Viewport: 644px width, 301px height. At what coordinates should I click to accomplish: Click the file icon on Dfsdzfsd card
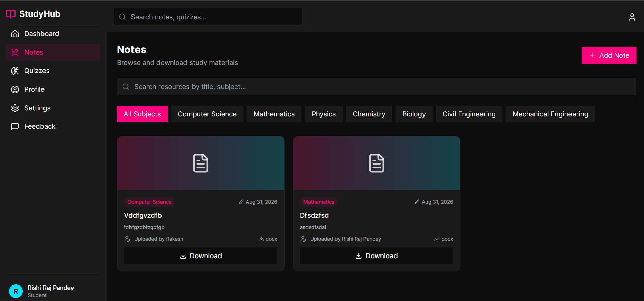[377, 163]
